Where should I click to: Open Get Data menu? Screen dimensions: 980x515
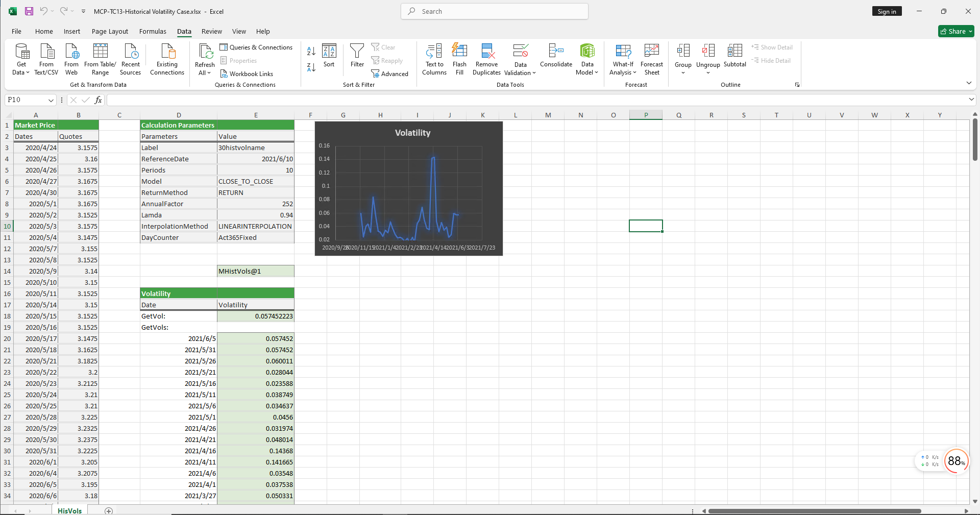pos(21,59)
